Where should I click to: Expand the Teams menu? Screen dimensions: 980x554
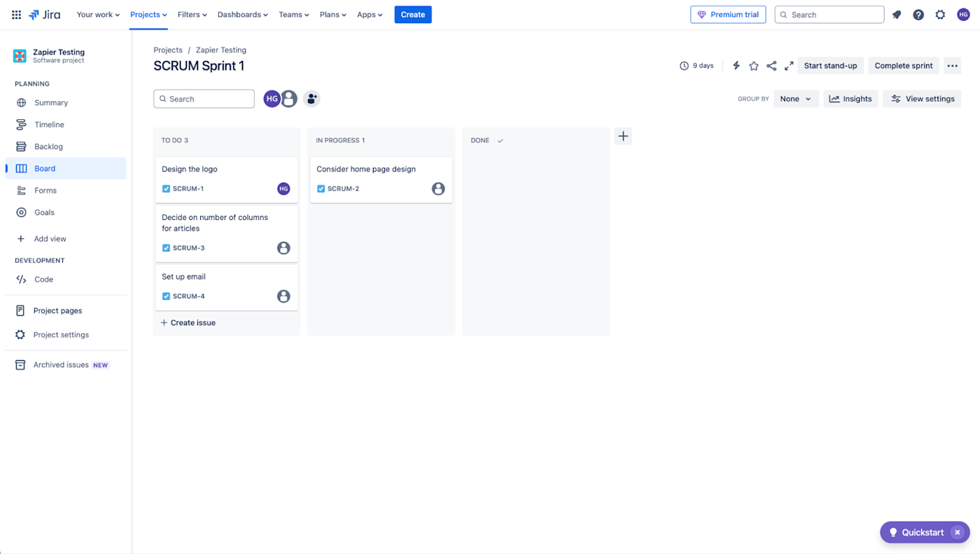(294, 15)
